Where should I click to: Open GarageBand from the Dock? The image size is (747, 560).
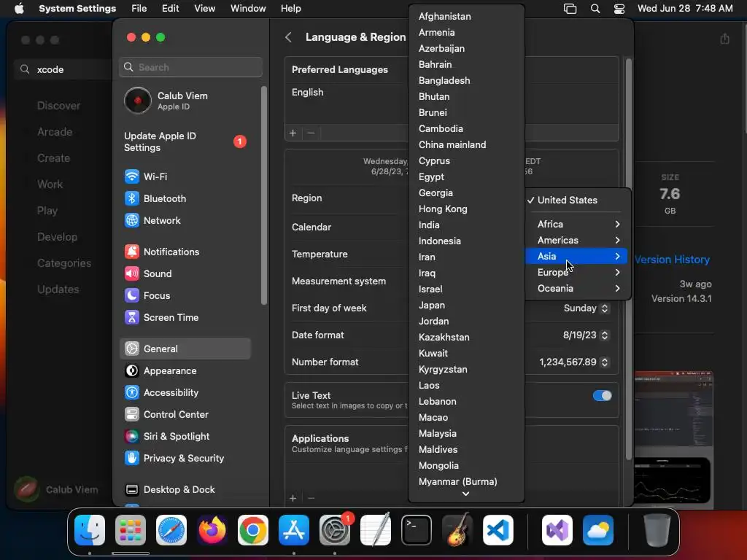click(x=457, y=530)
